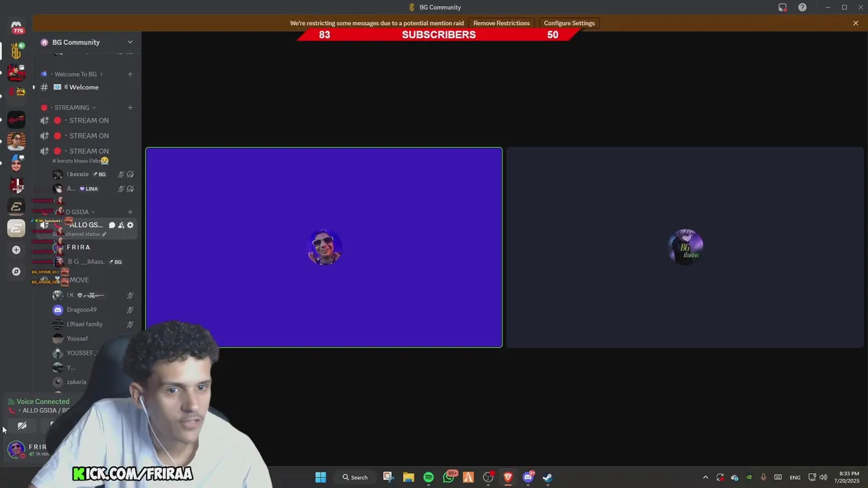Click the BG il4ass video tile
This screenshot has width=868, height=488.
tap(685, 247)
